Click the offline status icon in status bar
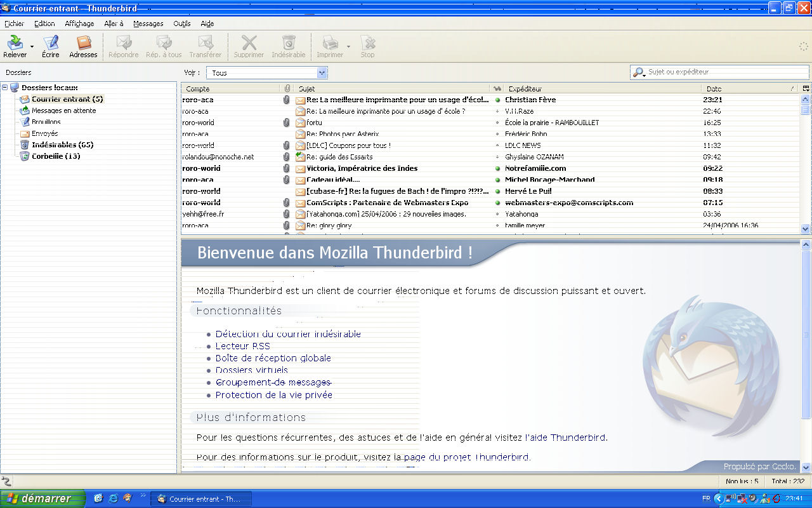812x508 pixels. pos(6,481)
